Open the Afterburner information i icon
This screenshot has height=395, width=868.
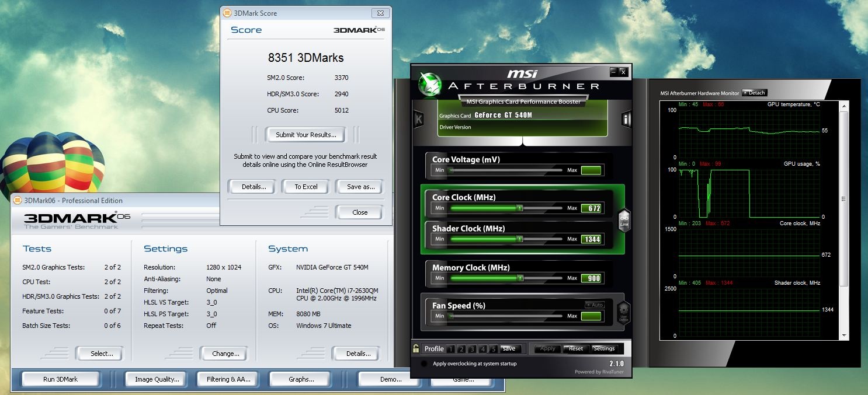(x=627, y=120)
